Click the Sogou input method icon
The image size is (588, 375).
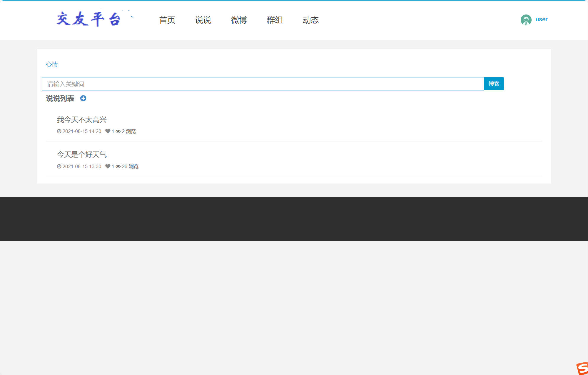coord(582,368)
